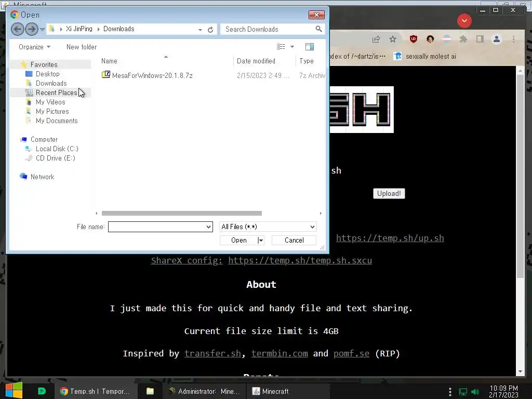Follow the pomf.se link
This screenshot has width=532, height=399.
351,353
